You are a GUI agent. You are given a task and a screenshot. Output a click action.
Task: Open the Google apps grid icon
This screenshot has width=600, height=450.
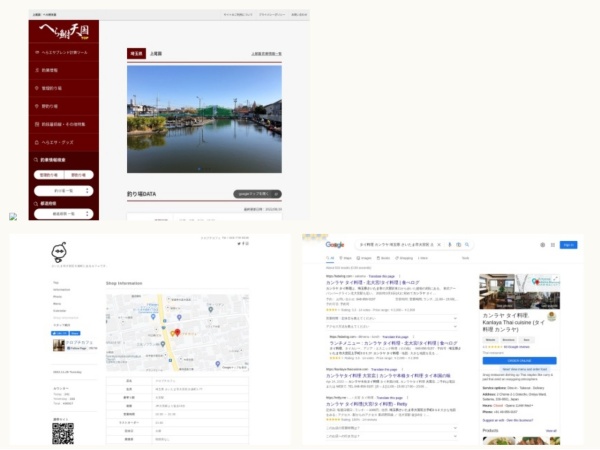[553, 245]
